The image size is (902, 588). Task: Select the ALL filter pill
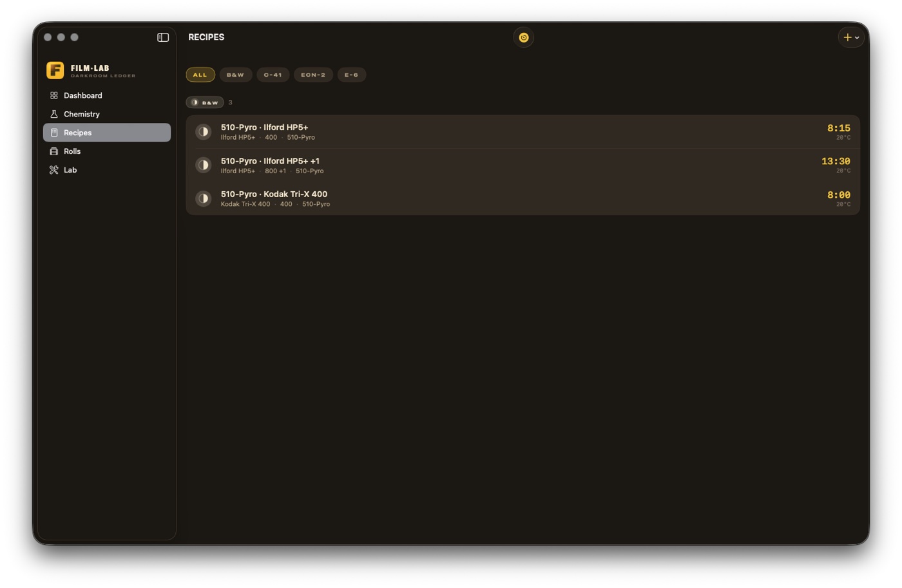point(200,75)
